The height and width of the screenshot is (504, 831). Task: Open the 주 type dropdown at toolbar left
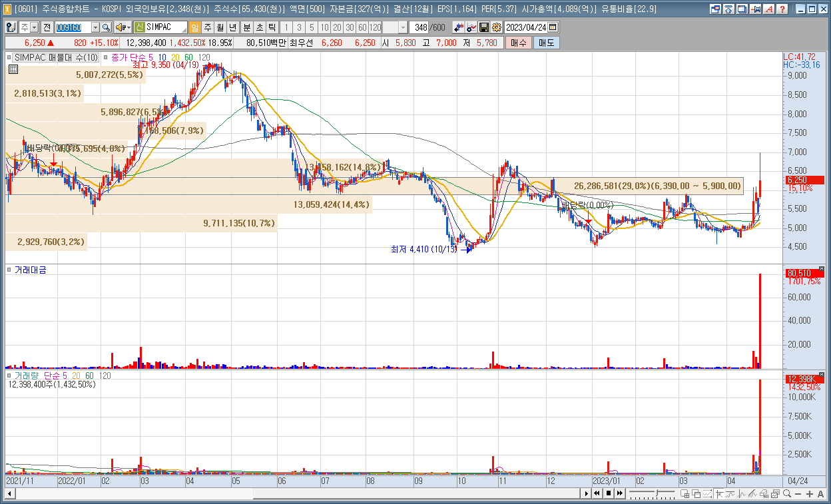pos(35,27)
